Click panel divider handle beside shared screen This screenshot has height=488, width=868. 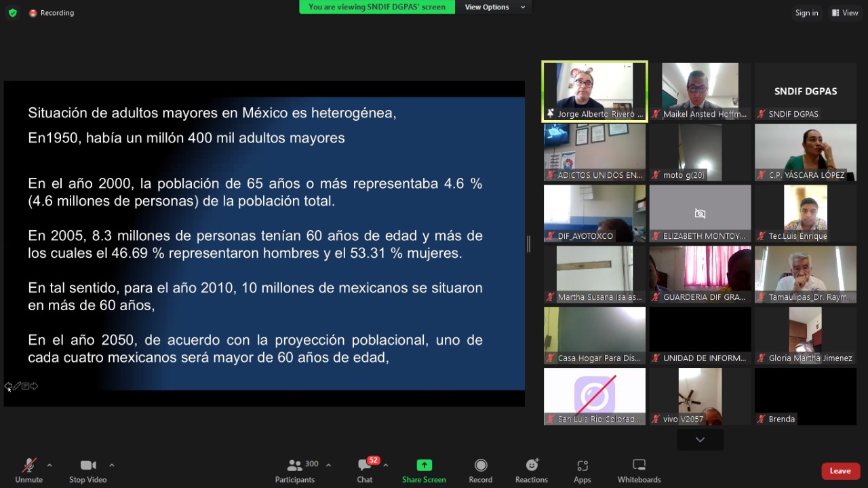pyautogui.click(x=529, y=244)
